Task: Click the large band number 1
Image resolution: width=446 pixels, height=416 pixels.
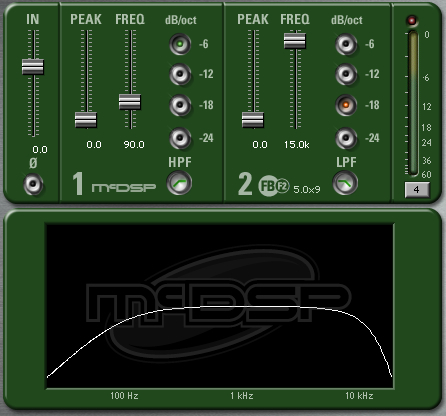Action: click(x=78, y=183)
